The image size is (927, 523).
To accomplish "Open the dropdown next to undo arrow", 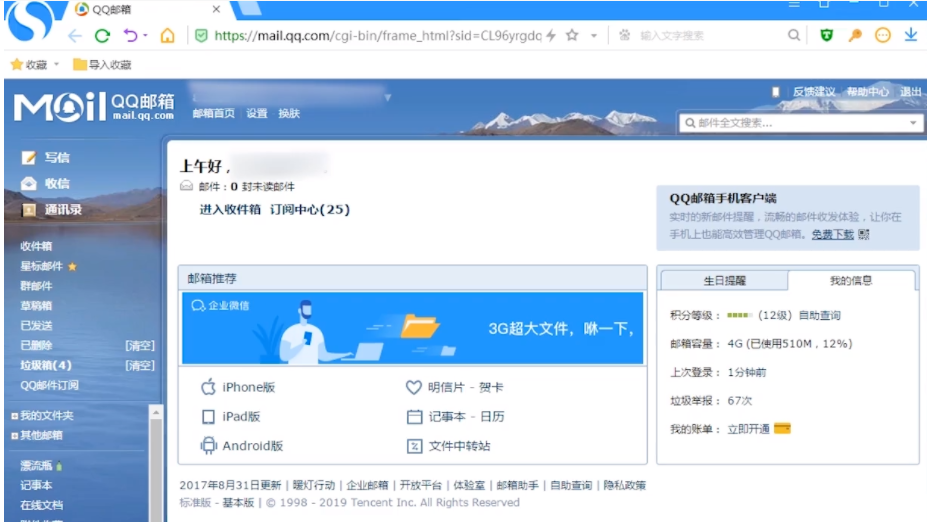I will pyautogui.click(x=145, y=35).
